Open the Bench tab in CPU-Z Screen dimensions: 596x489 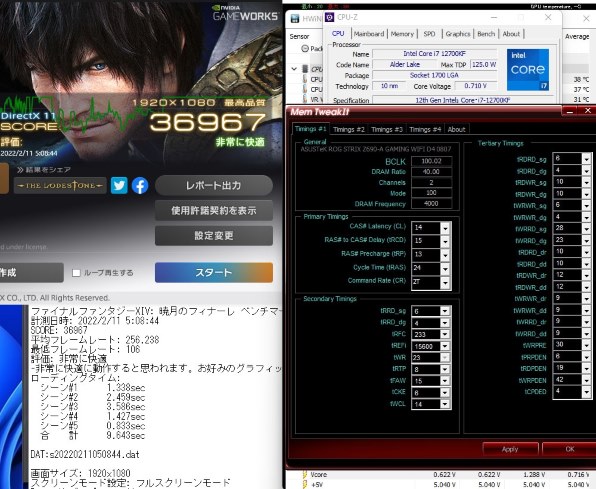[x=486, y=34]
